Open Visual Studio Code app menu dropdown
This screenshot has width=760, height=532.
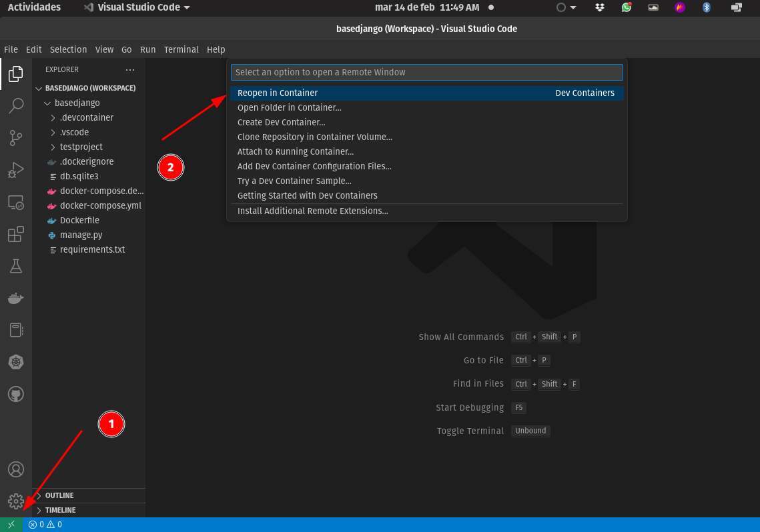[137, 7]
